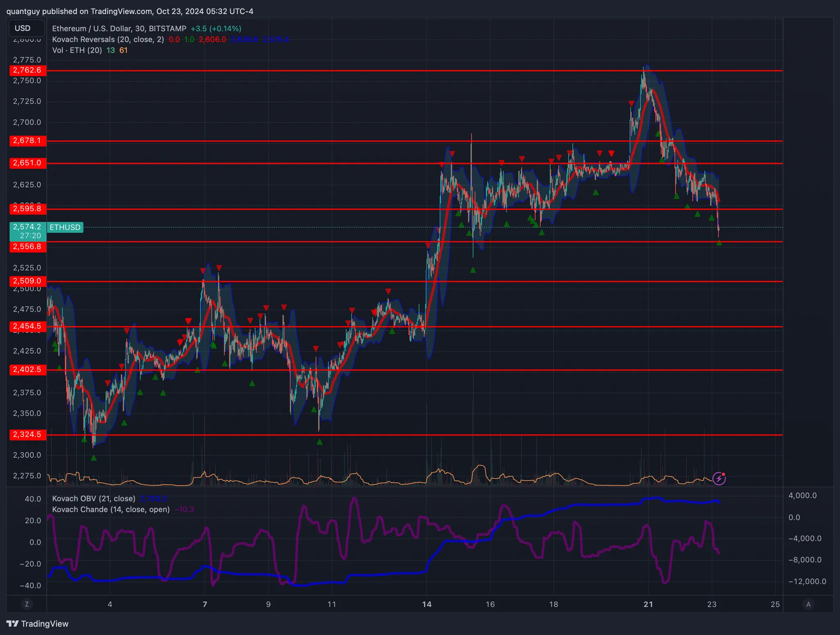Click the quantguy publisher name
840x635 pixels.
tap(23, 11)
